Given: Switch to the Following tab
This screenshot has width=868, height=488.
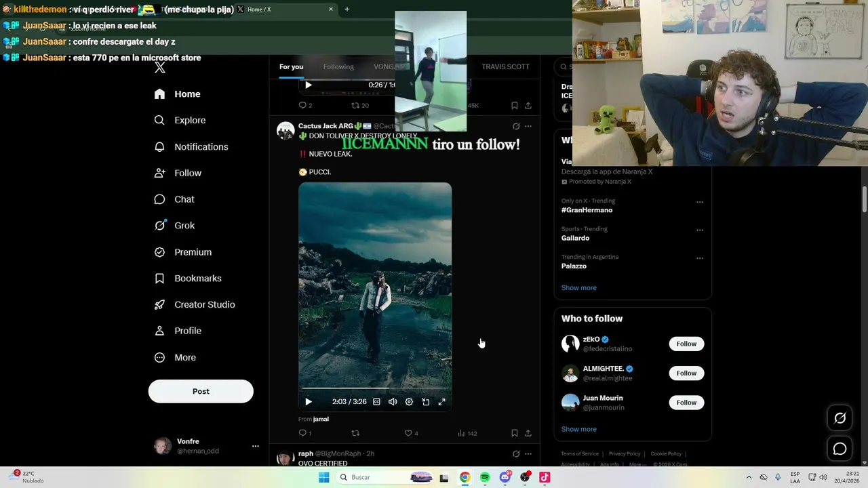Looking at the screenshot, I should pyautogui.click(x=338, y=67).
